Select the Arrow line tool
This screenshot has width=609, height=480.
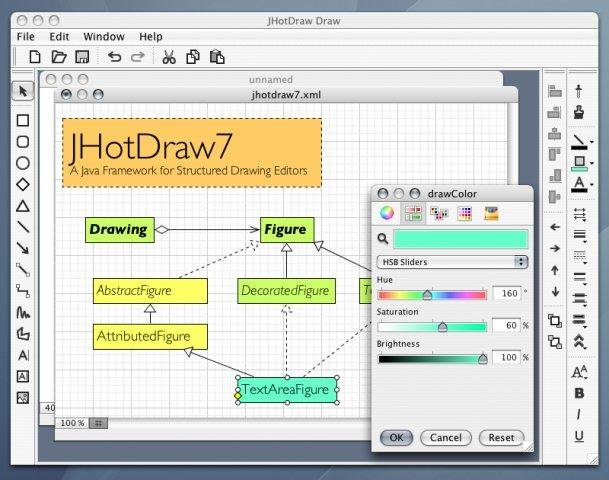[23, 248]
